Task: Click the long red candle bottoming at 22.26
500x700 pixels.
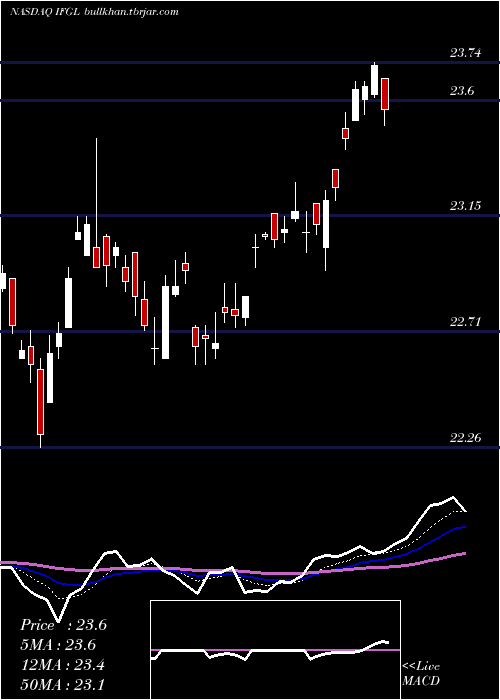Action: tap(40, 402)
